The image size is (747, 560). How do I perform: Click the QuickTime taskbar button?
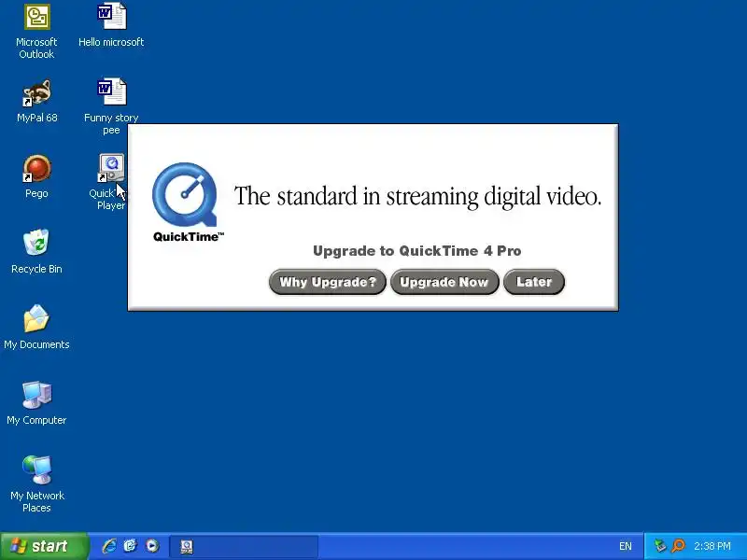coord(244,546)
